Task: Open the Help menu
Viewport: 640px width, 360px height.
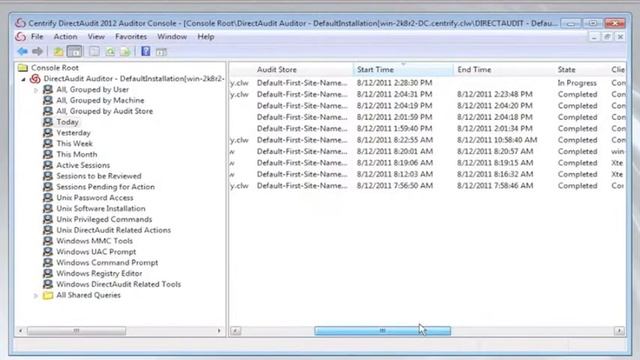Action: [x=206, y=37]
